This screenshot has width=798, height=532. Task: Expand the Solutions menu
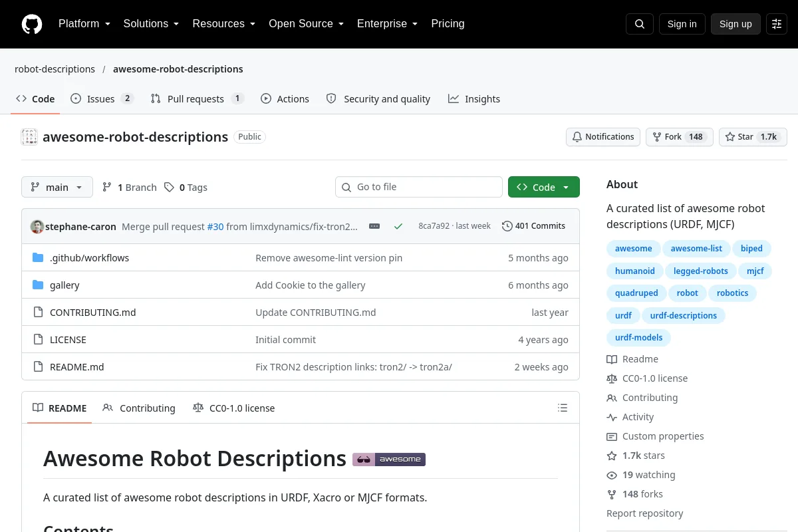[x=151, y=24]
